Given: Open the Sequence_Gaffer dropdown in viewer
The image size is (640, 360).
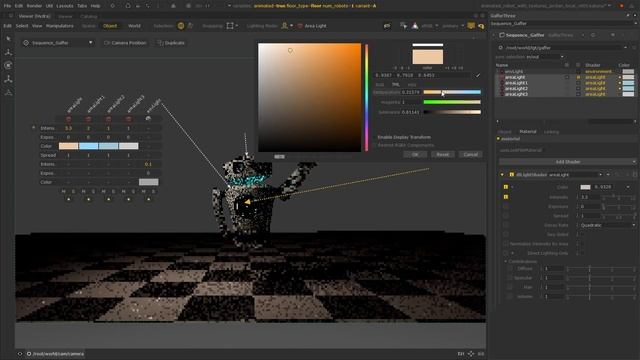Looking at the screenshot, I should [x=58, y=43].
